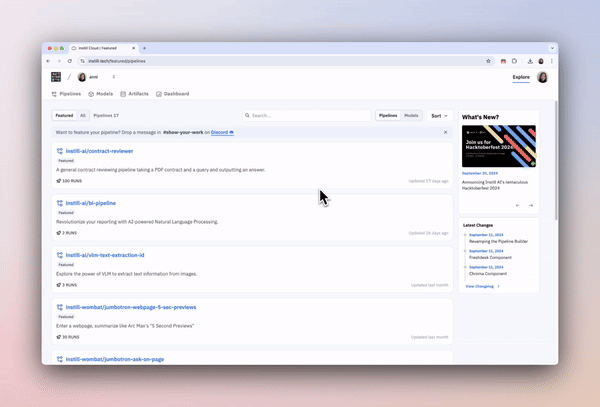600x407 pixels.
Task: Select the All filter tab
Action: 83,116
